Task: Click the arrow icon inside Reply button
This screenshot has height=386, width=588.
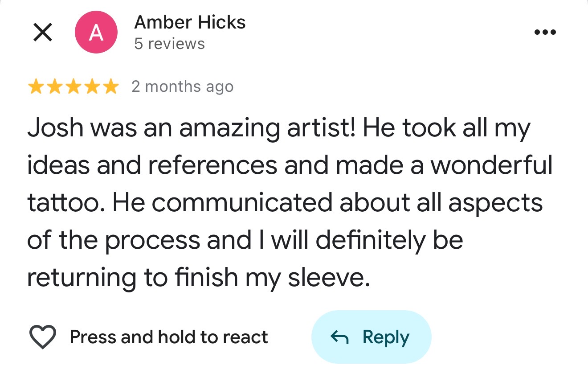Action: (339, 337)
